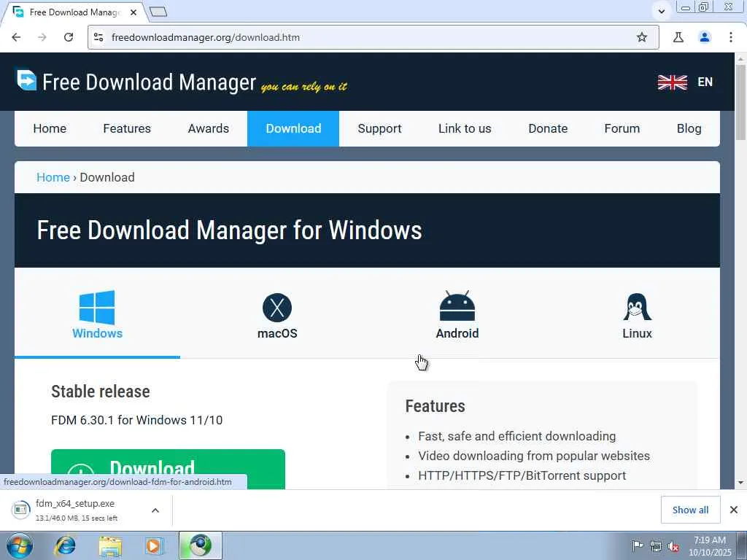
Task: Click the macOS platform tab label
Action: click(x=277, y=333)
